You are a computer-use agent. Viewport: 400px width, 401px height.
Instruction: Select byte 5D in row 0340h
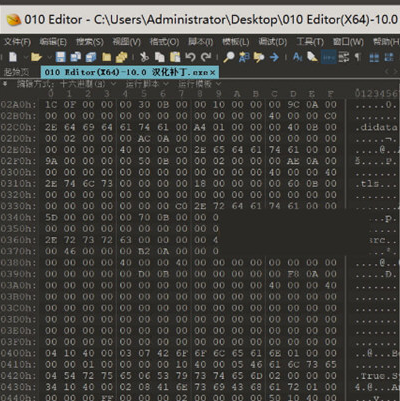[51, 218]
